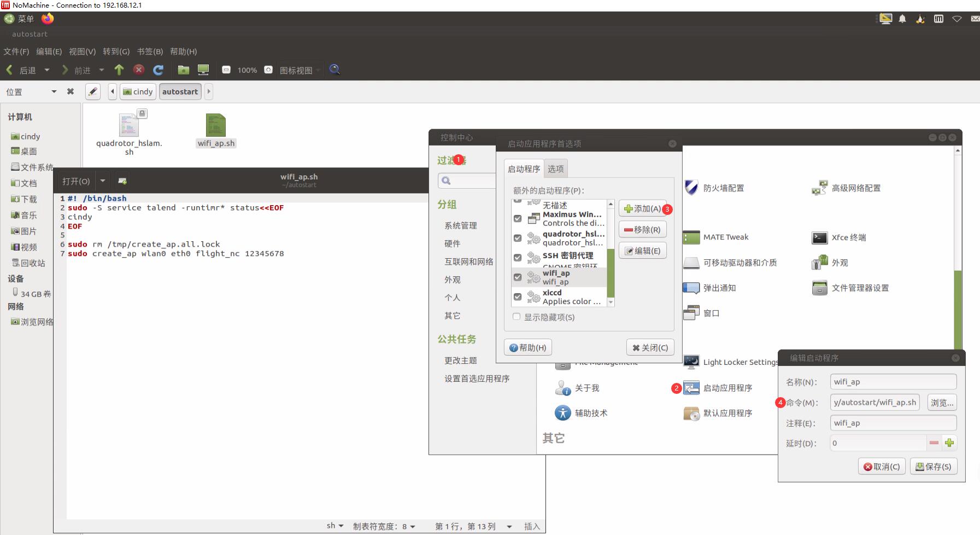Image resolution: width=980 pixels, height=535 pixels.
Task: Open 防火墙配置 in Control Center
Action: coord(714,188)
